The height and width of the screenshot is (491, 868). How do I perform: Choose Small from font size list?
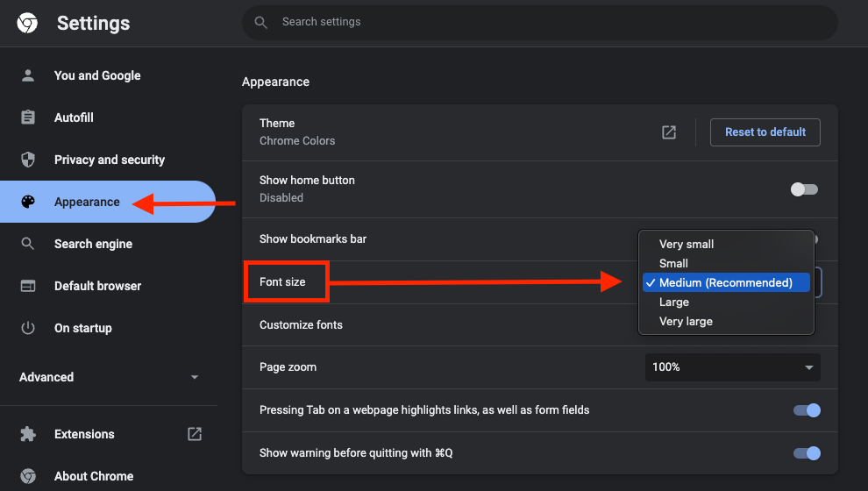tap(673, 263)
